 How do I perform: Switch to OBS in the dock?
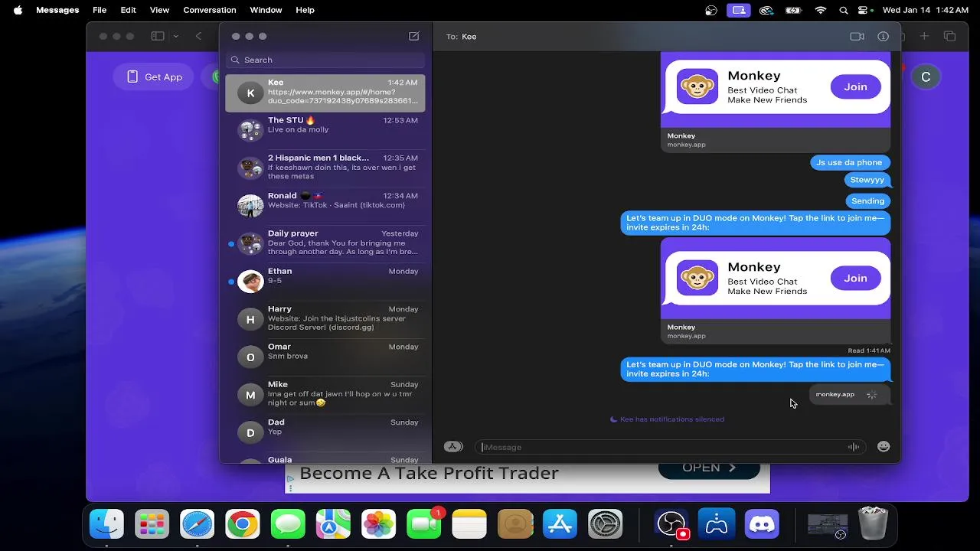coord(671,524)
